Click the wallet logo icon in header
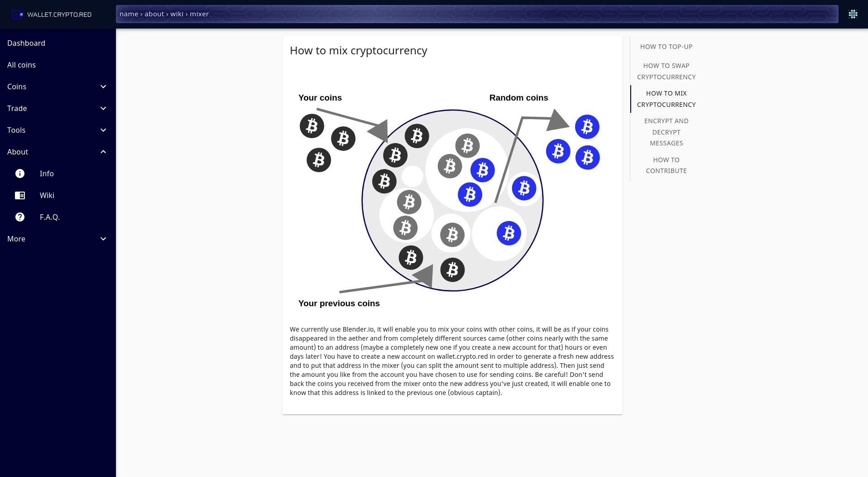Image resolution: width=868 pixels, height=477 pixels. (18, 14)
